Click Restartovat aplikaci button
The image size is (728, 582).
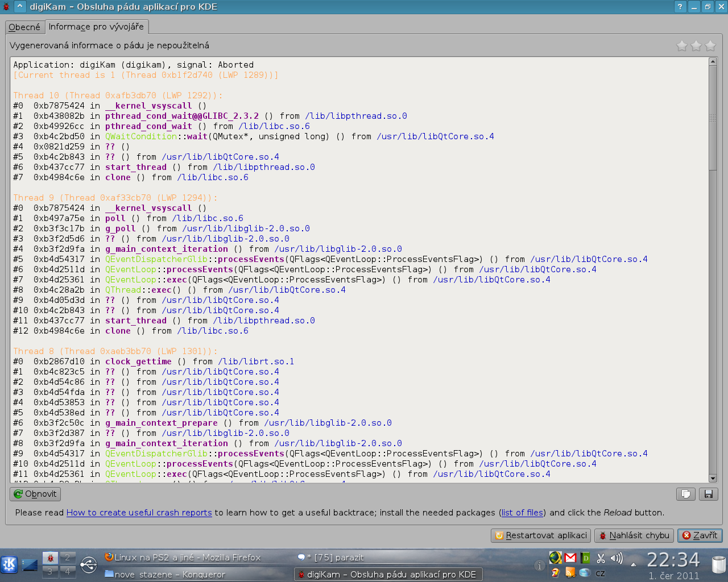(x=541, y=535)
